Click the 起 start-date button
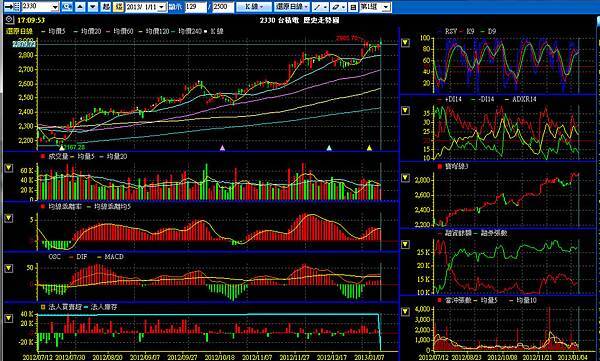This screenshot has width=600, height=361. [106, 7]
